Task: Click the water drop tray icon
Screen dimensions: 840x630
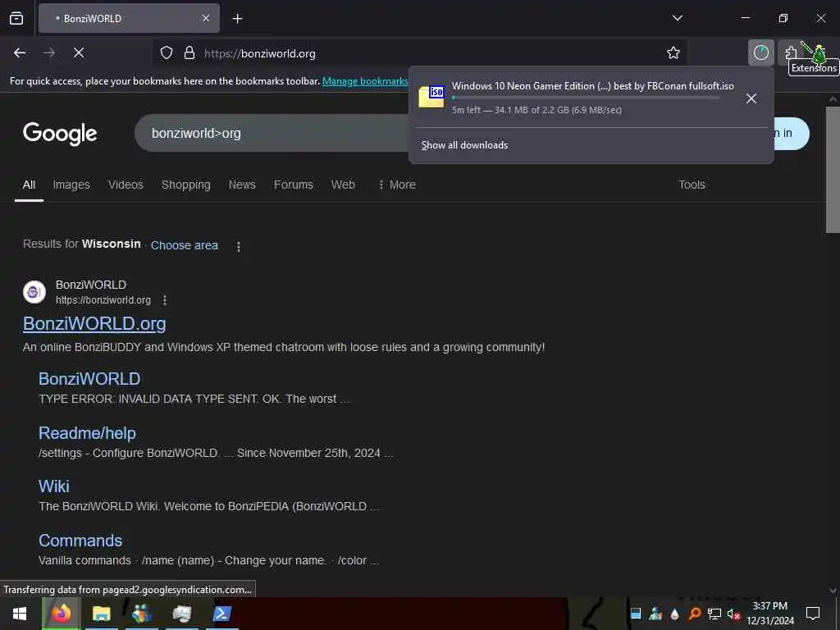Action: coord(674,614)
